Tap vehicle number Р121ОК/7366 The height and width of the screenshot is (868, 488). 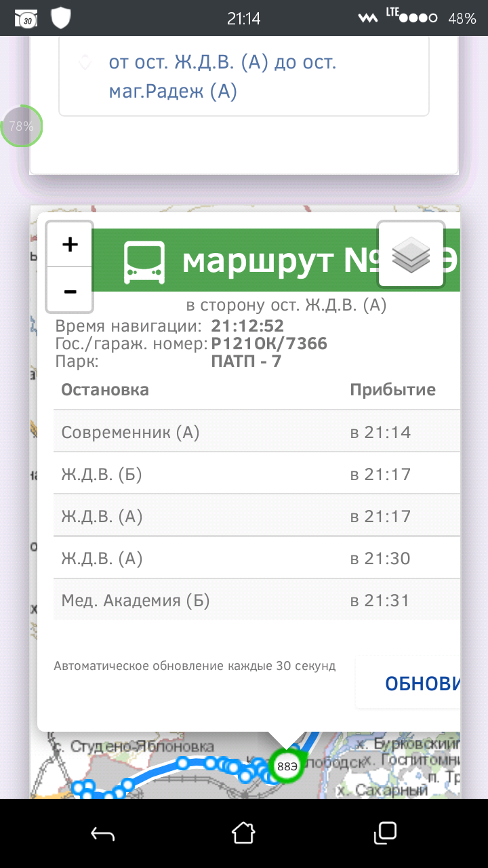[269, 344]
